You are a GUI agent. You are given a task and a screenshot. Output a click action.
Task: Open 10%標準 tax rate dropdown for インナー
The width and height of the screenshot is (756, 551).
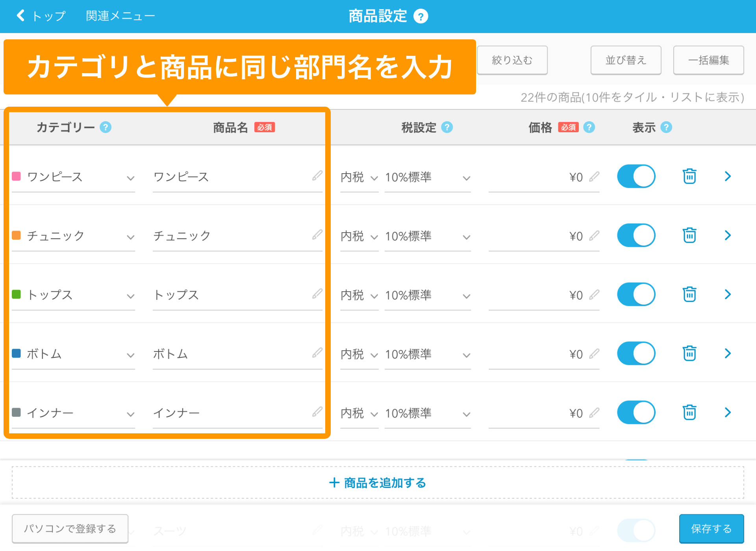pos(428,414)
